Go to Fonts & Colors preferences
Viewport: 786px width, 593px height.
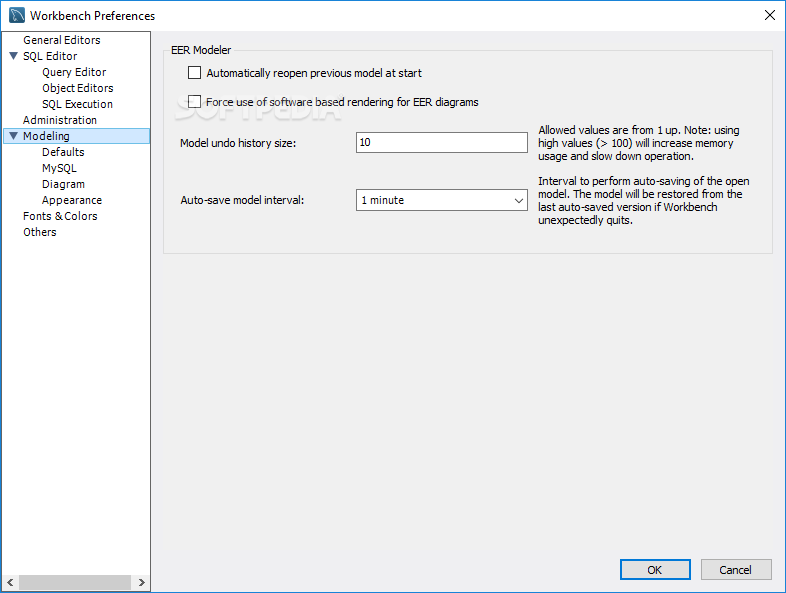pyautogui.click(x=60, y=216)
